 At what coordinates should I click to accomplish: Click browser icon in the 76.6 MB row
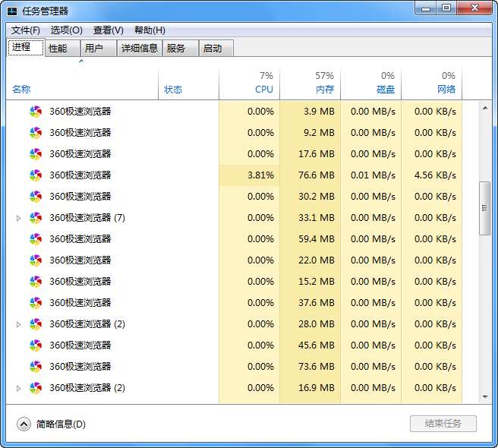coord(36,175)
